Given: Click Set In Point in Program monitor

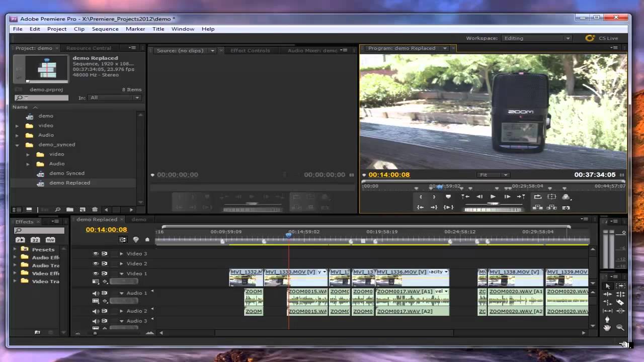Looking at the screenshot, I should 421,197.
